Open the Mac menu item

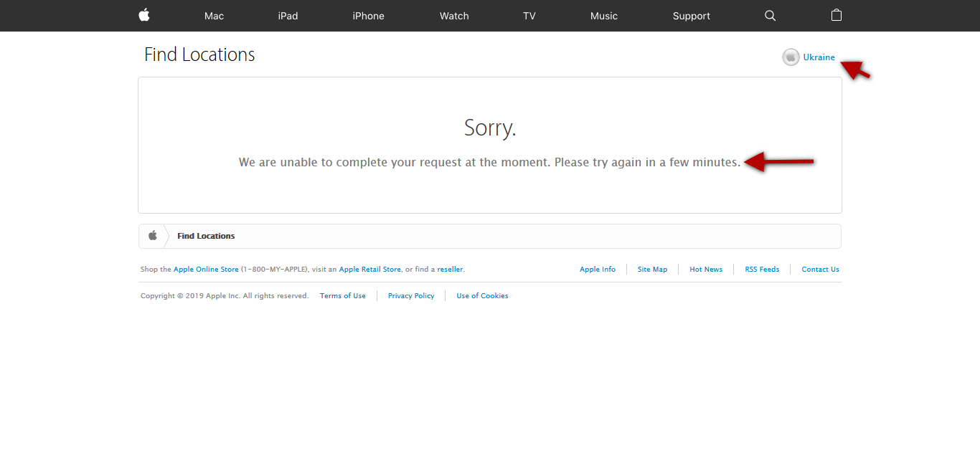[214, 16]
